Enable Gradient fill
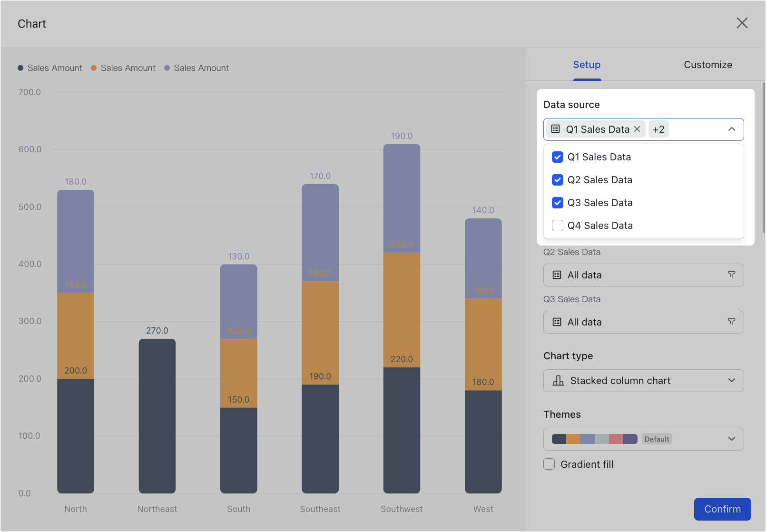The width and height of the screenshot is (766, 532). [x=549, y=464]
